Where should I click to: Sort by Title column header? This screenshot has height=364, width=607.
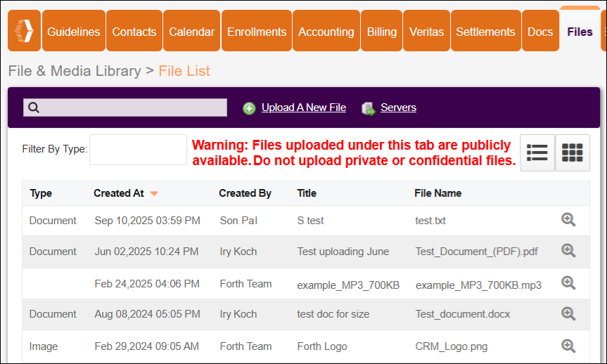click(x=307, y=193)
